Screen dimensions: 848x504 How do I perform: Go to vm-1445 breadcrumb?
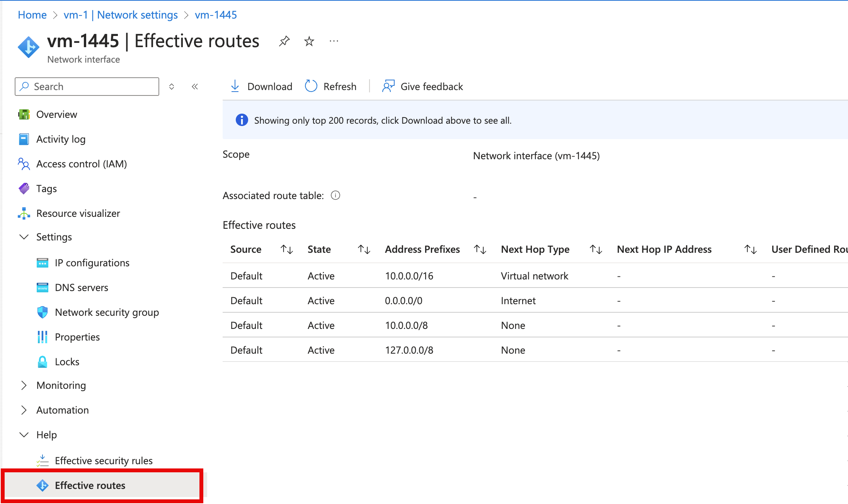216,15
